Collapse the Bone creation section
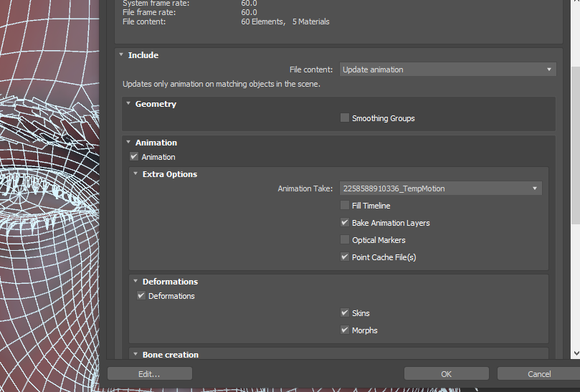 click(136, 354)
